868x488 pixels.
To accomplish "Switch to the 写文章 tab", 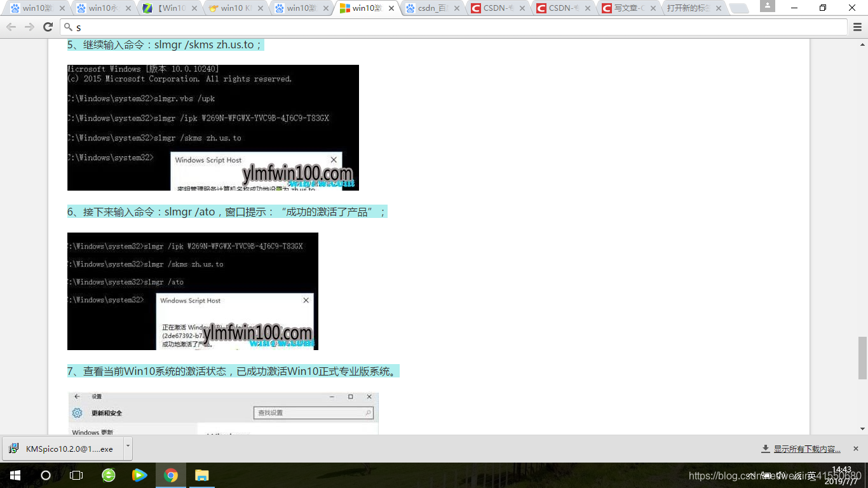I will [628, 9].
